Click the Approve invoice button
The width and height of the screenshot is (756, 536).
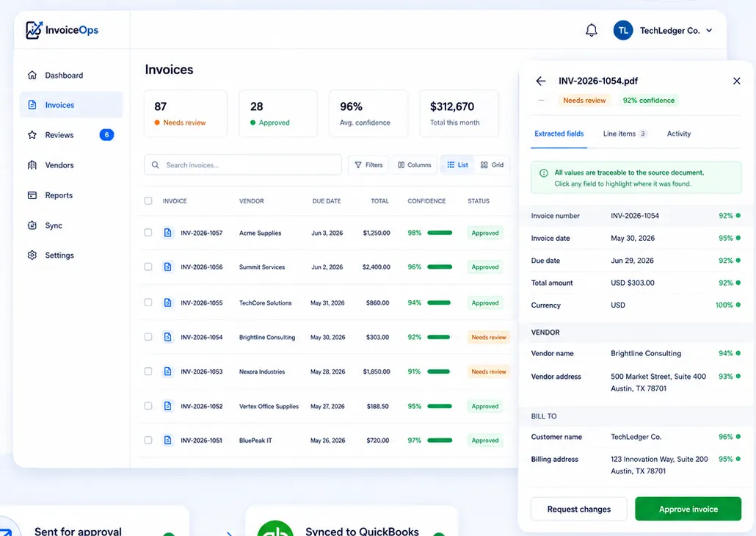[x=688, y=509]
